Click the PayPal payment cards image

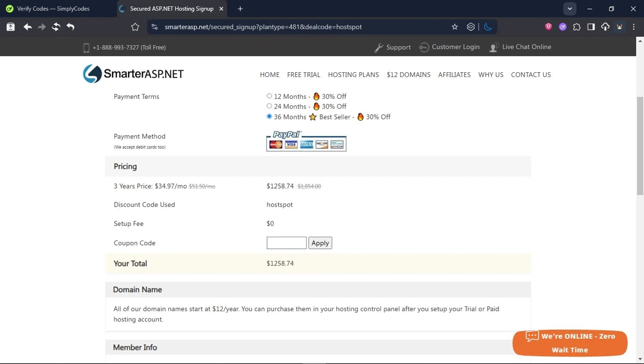306,141
